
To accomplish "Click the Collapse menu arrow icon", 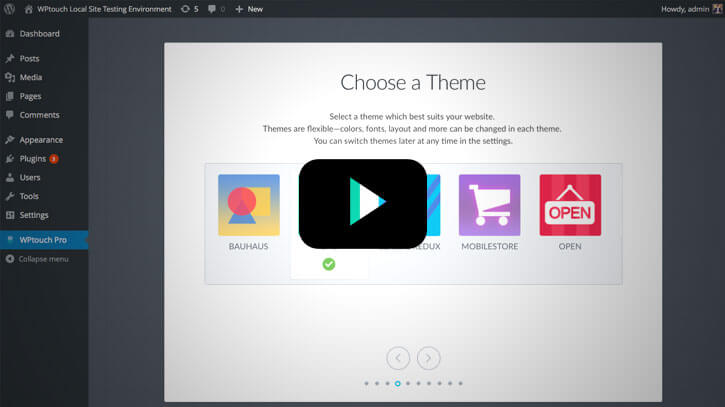I will (10, 259).
